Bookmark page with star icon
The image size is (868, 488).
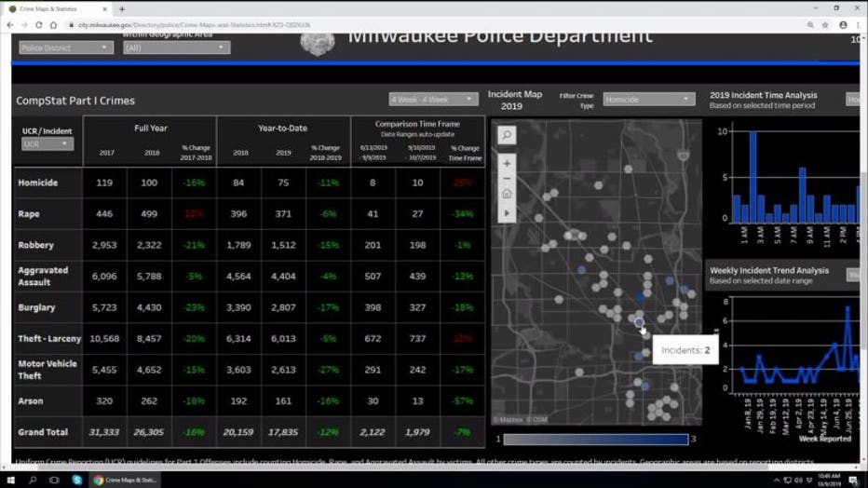click(825, 25)
